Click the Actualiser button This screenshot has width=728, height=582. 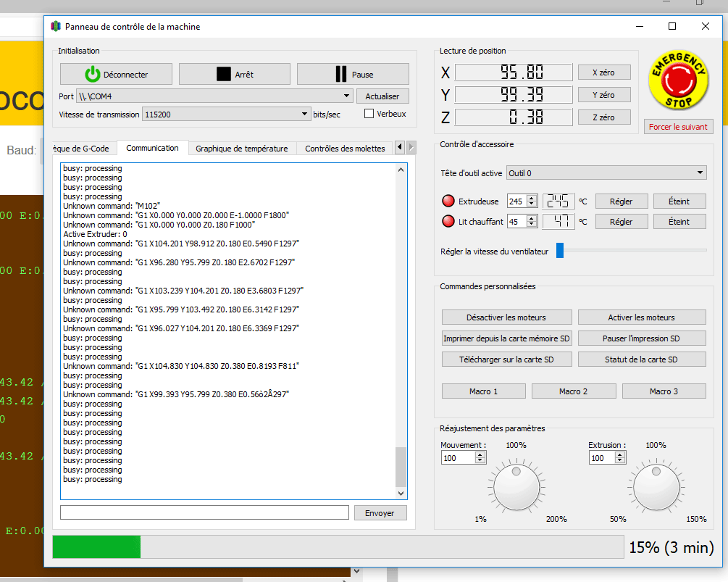coord(382,96)
